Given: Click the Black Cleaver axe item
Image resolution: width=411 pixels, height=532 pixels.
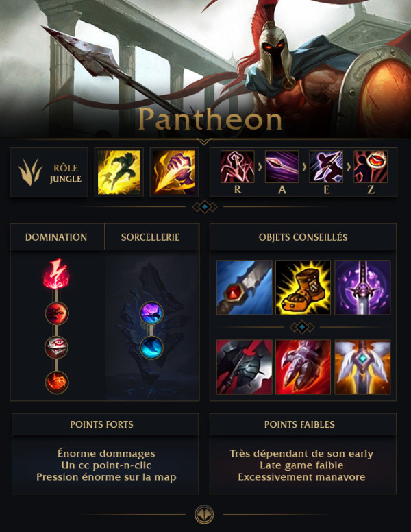Looking at the screenshot, I should click(x=244, y=367).
